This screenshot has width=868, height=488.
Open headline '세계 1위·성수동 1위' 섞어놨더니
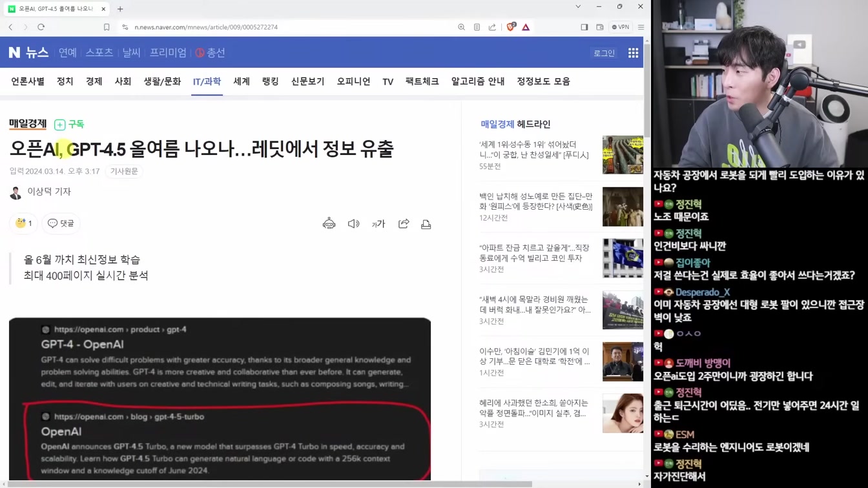point(534,150)
